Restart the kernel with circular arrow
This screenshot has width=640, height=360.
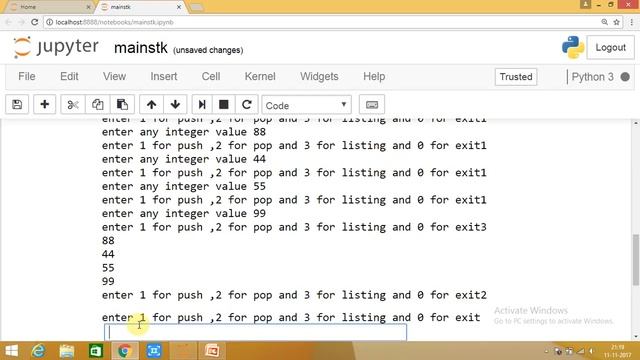[247, 104]
